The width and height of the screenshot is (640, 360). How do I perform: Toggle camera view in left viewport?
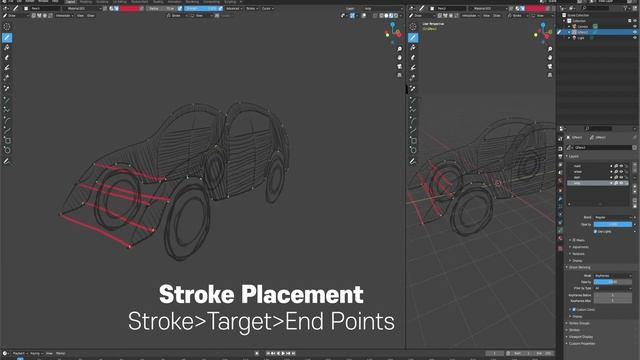400,67
